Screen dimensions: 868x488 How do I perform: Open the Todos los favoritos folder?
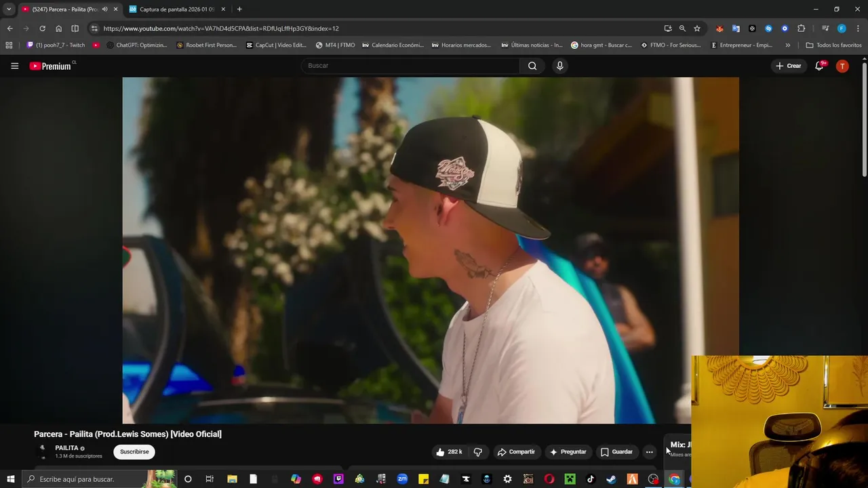833,45
